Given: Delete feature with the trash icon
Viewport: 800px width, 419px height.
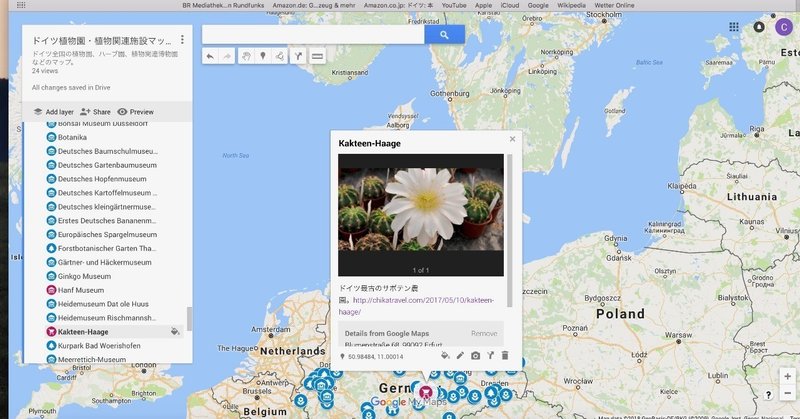Looking at the screenshot, I should pos(505,356).
